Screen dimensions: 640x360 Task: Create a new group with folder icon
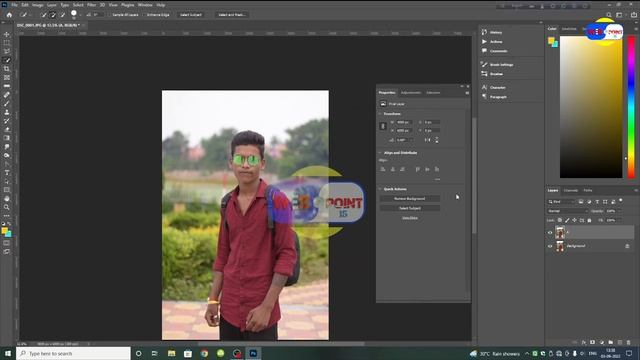point(611,342)
